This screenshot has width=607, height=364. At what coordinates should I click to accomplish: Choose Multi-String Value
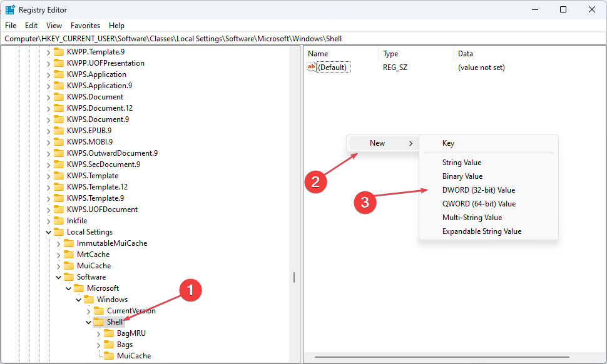489,218
